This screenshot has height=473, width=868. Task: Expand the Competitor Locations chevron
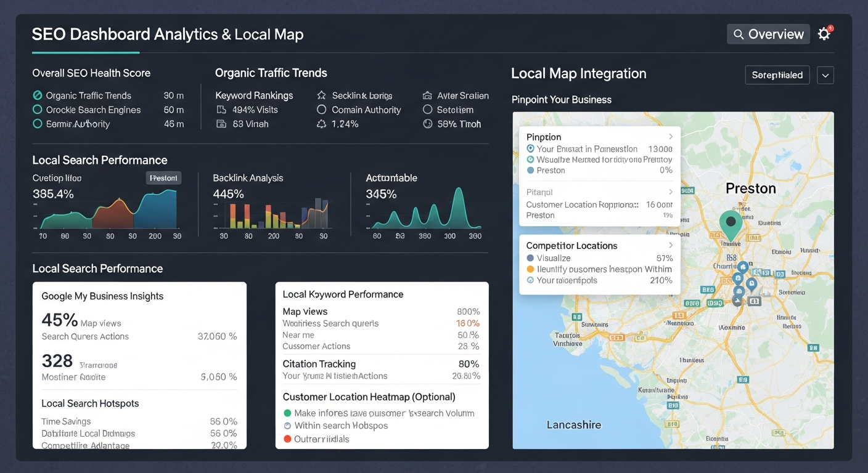click(671, 245)
